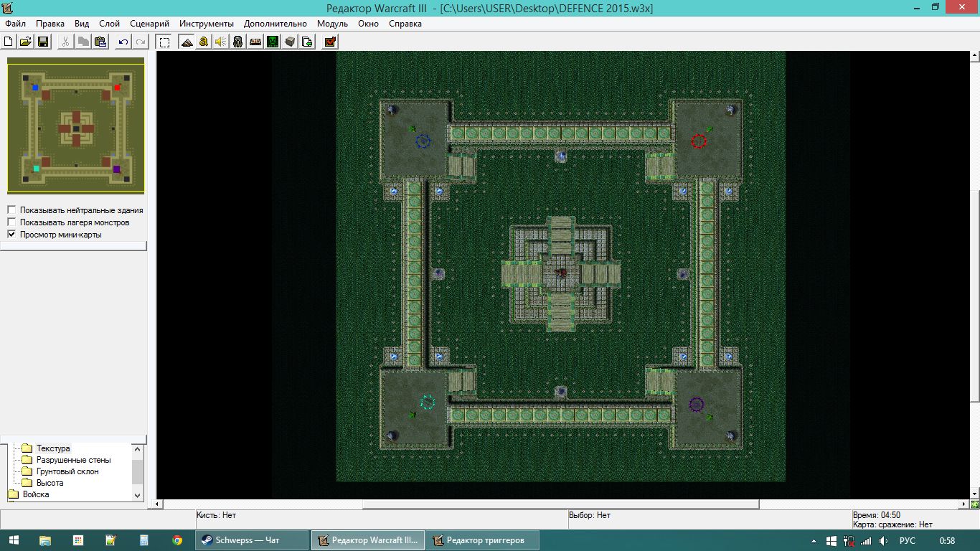Image resolution: width=980 pixels, height=551 pixels.
Task: Select the blue player start location on map
Action: pyautogui.click(x=423, y=141)
